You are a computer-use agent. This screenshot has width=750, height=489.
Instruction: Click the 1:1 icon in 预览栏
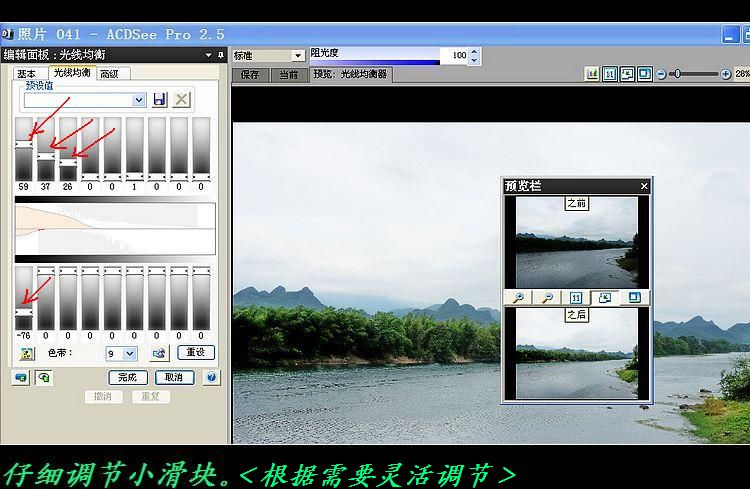pyautogui.click(x=576, y=298)
